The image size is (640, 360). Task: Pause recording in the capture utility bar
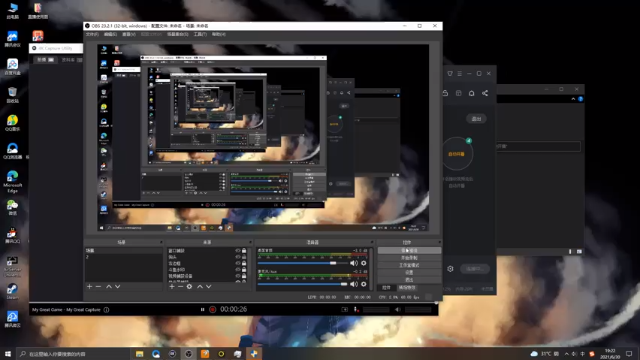pos(202,310)
